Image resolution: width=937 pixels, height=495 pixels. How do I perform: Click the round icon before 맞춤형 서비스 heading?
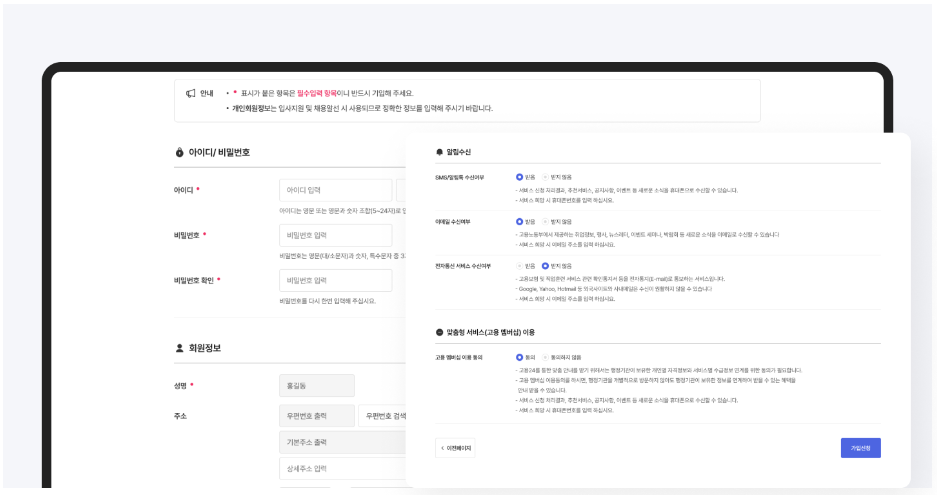coord(439,332)
